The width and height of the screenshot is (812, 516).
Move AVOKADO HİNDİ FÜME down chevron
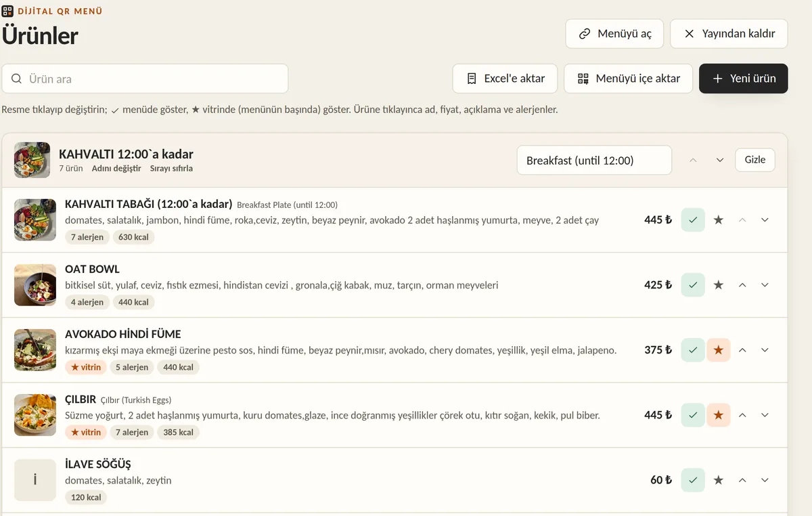tap(765, 350)
